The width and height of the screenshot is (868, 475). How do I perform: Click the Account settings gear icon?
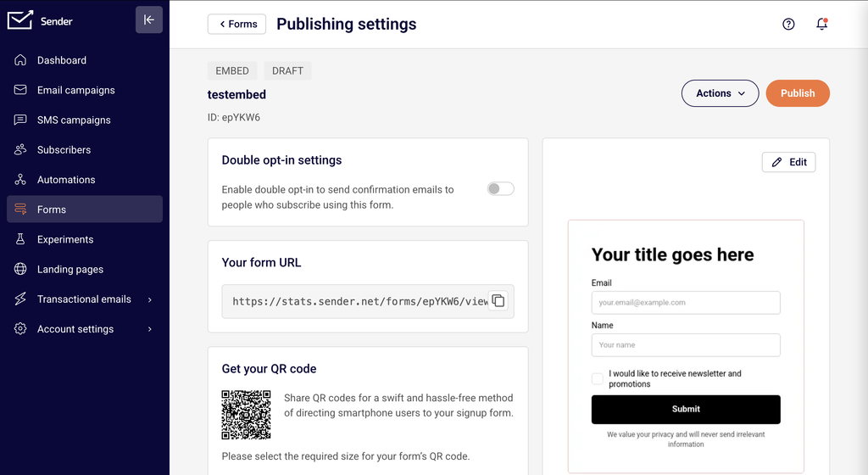[20, 329]
